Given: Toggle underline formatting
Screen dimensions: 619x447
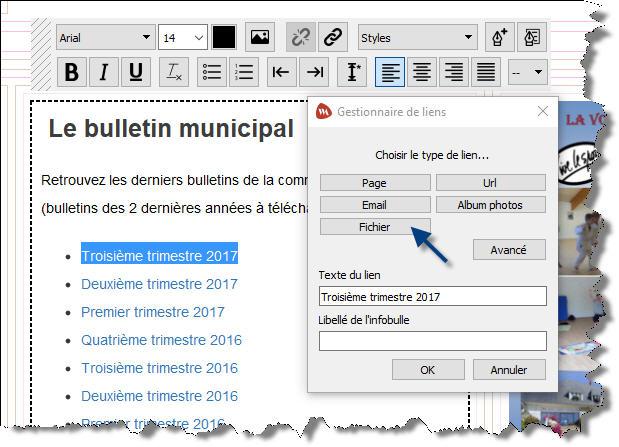Looking at the screenshot, I should 136,72.
